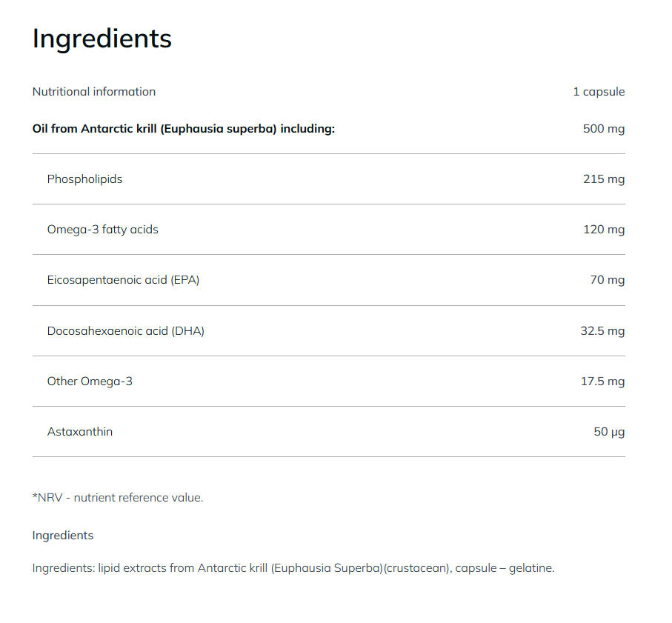Select the Docosahexaenoic acid (DHA) label
672x623 pixels.
click(125, 331)
